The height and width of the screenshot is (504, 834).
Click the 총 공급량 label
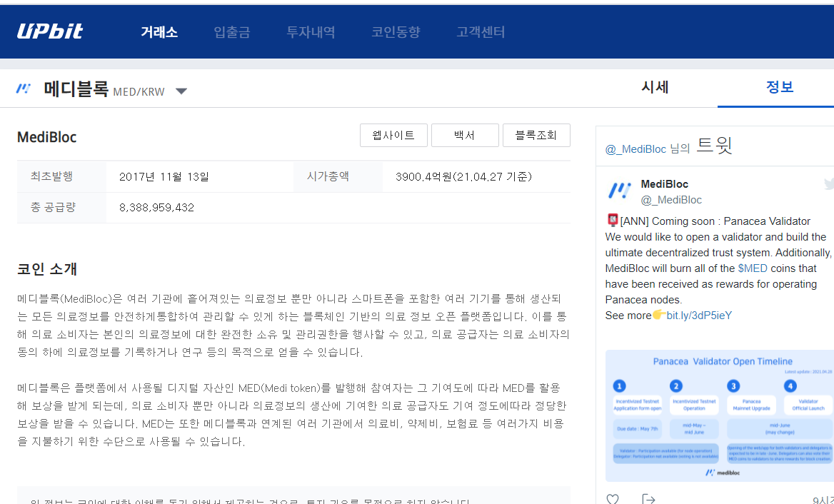(x=53, y=207)
